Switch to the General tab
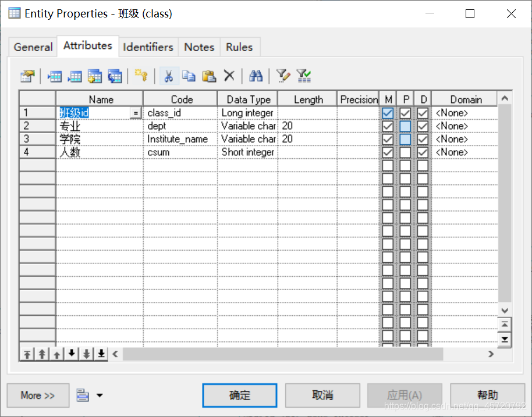Viewport: 532px width, 417px height. [x=33, y=47]
